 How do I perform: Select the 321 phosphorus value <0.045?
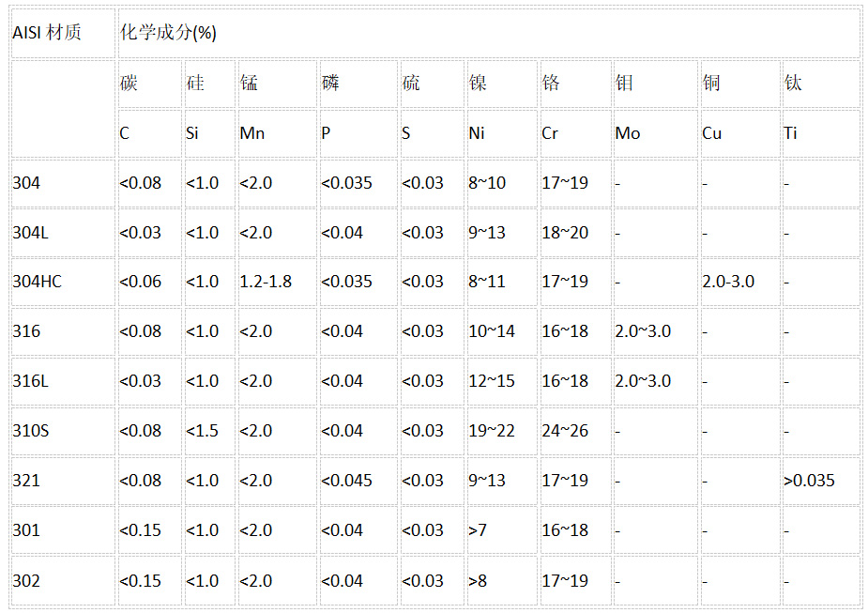pos(358,481)
